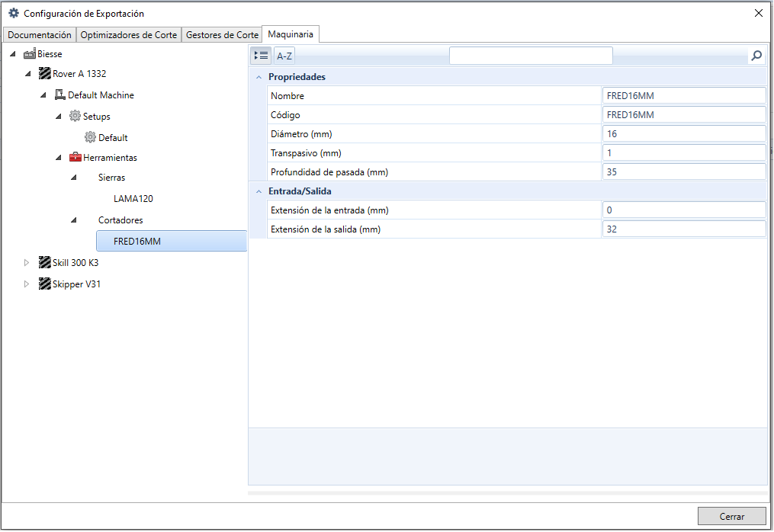Image resolution: width=774 pixels, height=532 pixels.
Task: Edit the Código value field
Action: click(x=684, y=114)
